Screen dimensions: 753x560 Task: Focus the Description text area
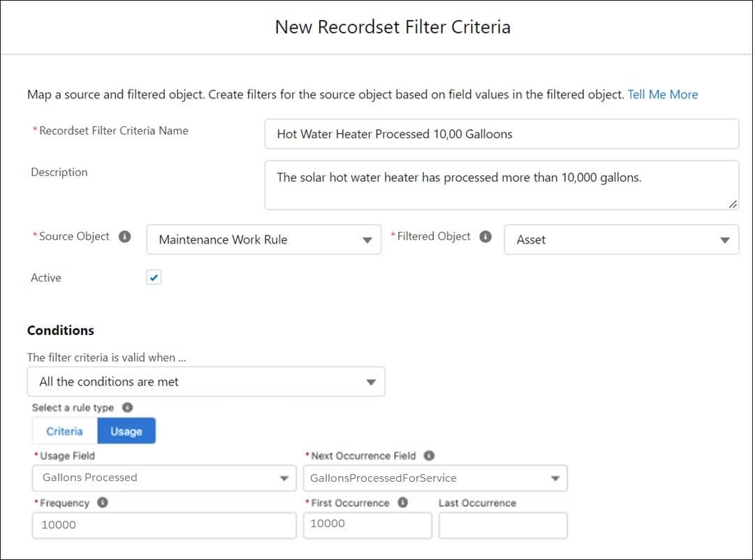point(502,185)
